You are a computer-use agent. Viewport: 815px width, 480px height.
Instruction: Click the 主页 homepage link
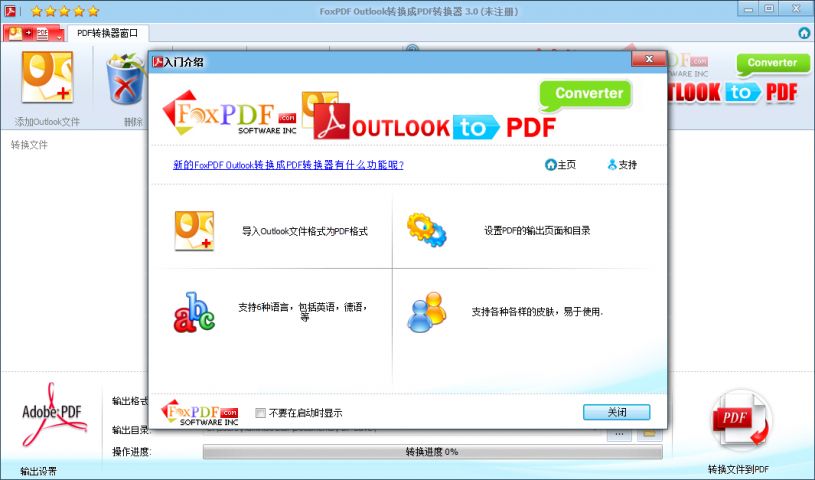pyautogui.click(x=560, y=165)
